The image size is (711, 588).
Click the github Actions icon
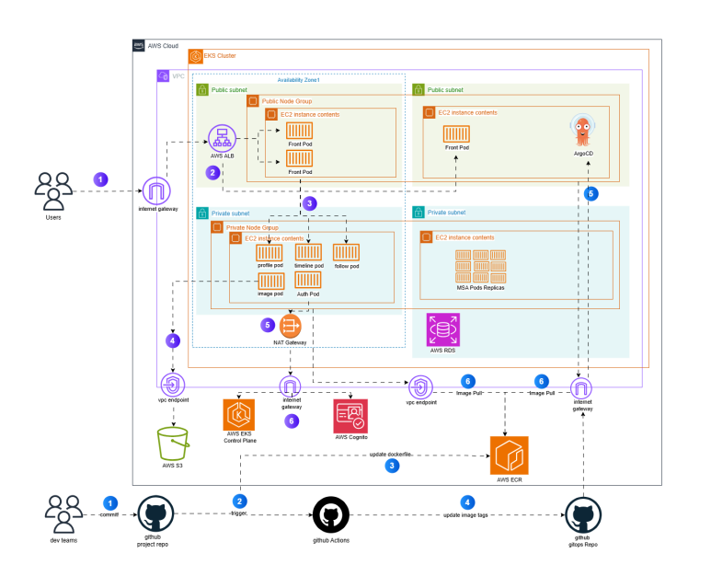click(331, 515)
